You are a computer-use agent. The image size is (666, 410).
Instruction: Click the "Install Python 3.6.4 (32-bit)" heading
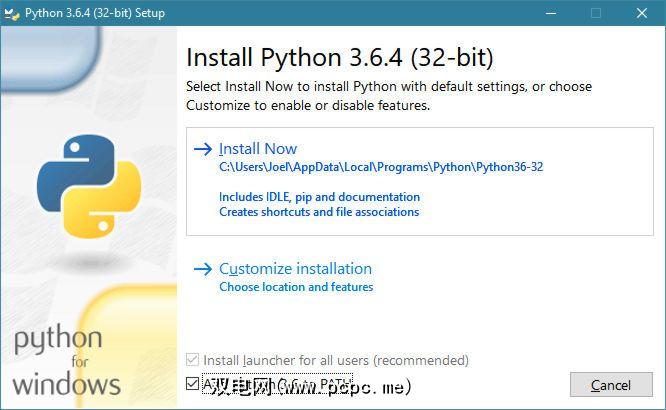coord(340,56)
